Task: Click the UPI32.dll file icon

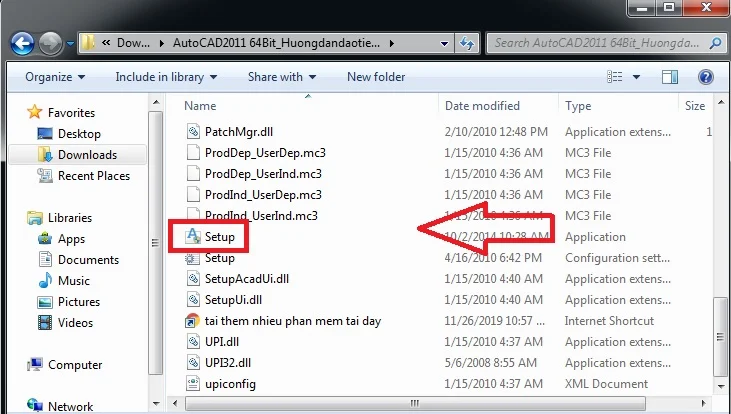Action: coord(193,363)
